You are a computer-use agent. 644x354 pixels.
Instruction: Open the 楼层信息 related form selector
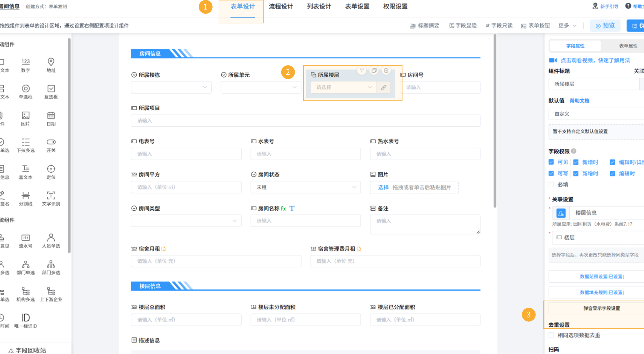pos(598,213)
